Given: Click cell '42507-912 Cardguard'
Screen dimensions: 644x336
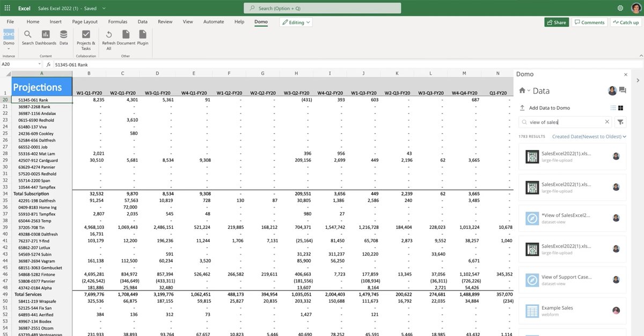Looking at the screenshot, I should 42,160.
